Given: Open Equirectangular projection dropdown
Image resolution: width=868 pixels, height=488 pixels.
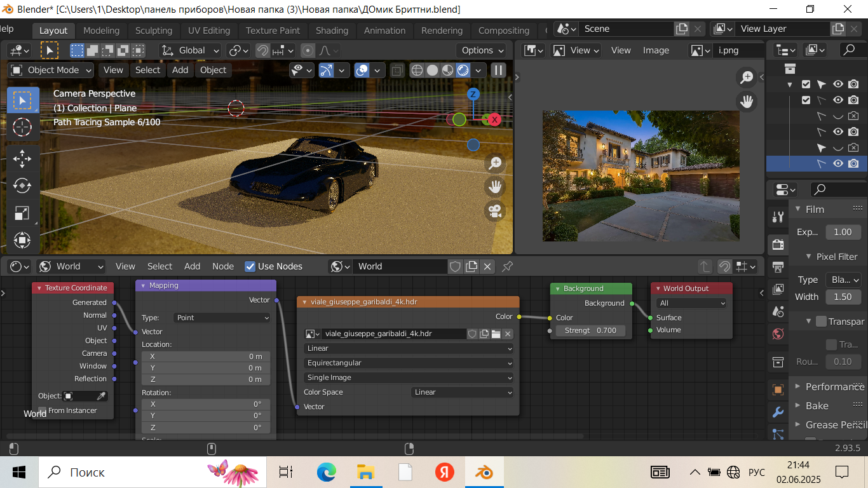Looking at the screenshot, I should pos(409,363).
